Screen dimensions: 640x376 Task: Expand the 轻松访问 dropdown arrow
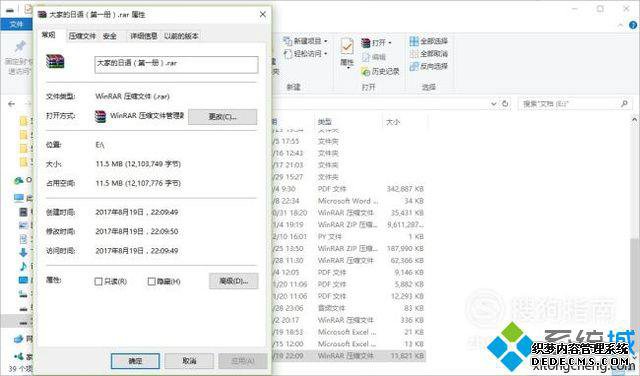pyautogui.click(x=326, y=54)
